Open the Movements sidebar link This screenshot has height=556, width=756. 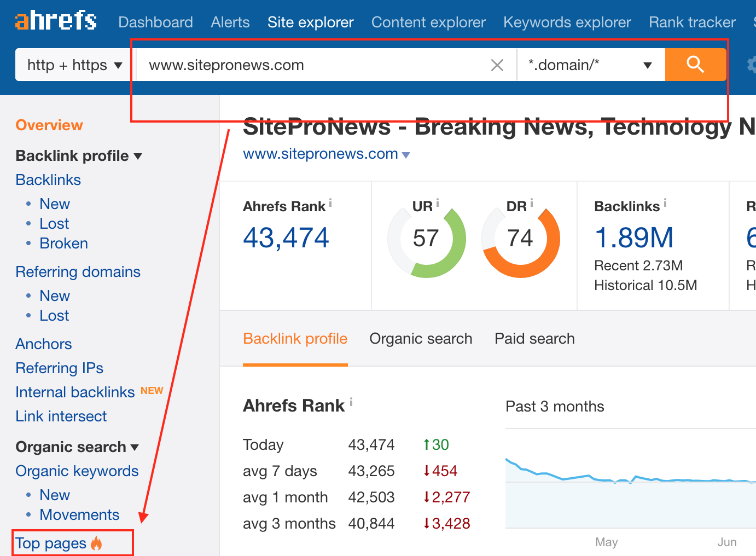click(79, 515)
